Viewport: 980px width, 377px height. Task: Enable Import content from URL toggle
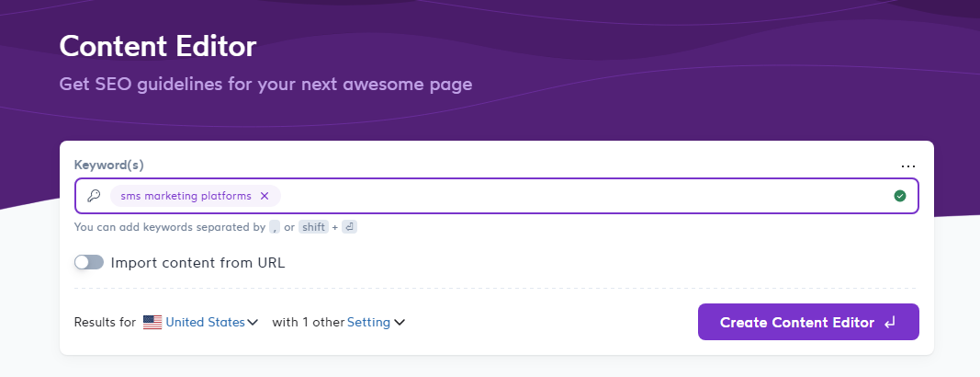(89, 262)
